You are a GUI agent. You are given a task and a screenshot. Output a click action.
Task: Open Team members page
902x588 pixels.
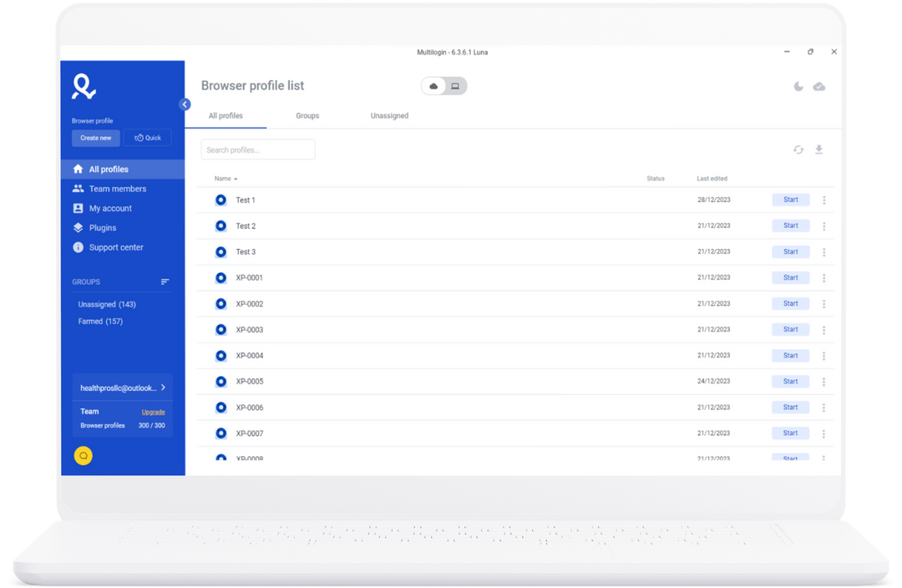(117, 189)
